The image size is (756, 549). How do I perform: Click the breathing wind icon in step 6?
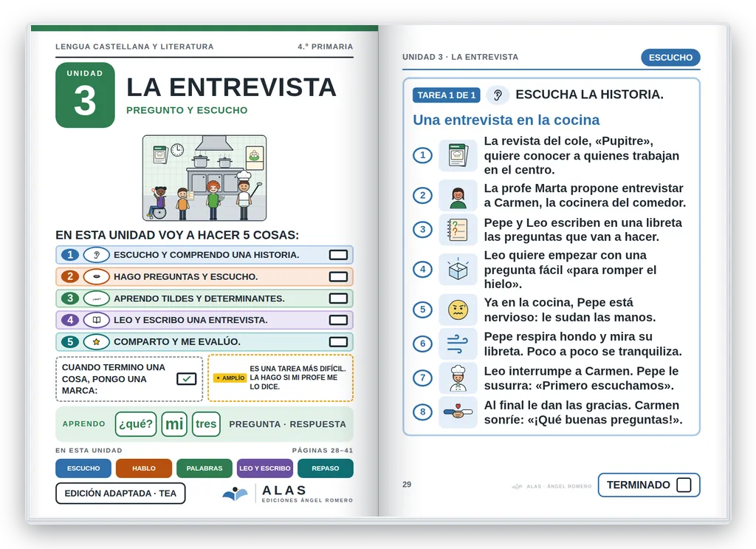[x=458, y=344]
